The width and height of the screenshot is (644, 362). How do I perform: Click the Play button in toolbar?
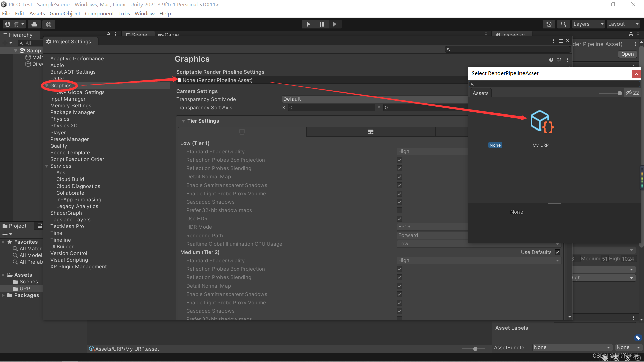point(308,24)
